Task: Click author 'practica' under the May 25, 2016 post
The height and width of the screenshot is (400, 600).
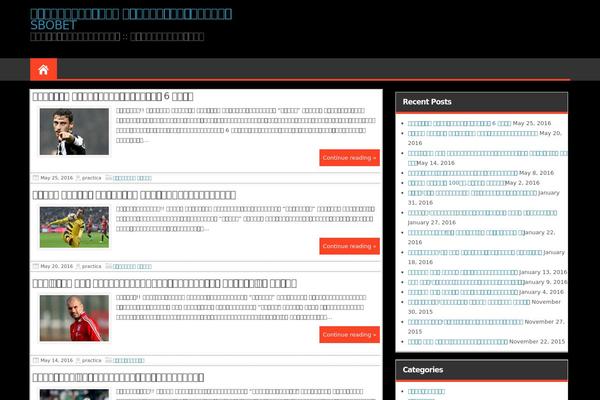Action: point(91,178)
